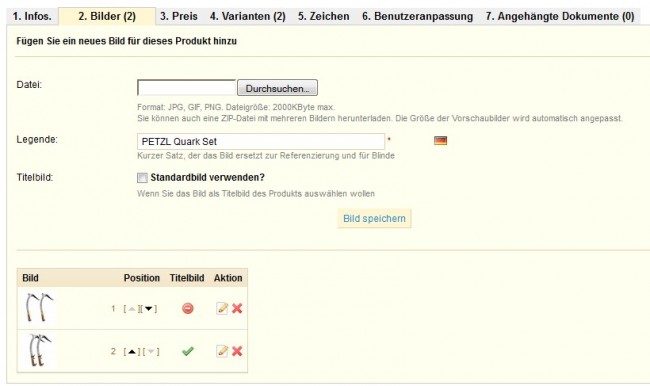
Task: Click the Standardbild verwenden? label text
Action: pos(207,177)
